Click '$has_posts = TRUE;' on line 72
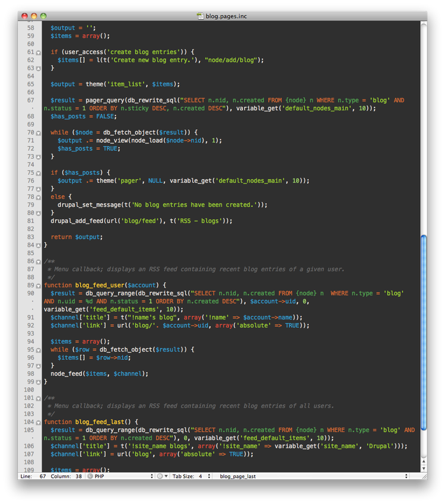Screen dimensions: 445x504 pyautogui.click(x=89, y=148)
